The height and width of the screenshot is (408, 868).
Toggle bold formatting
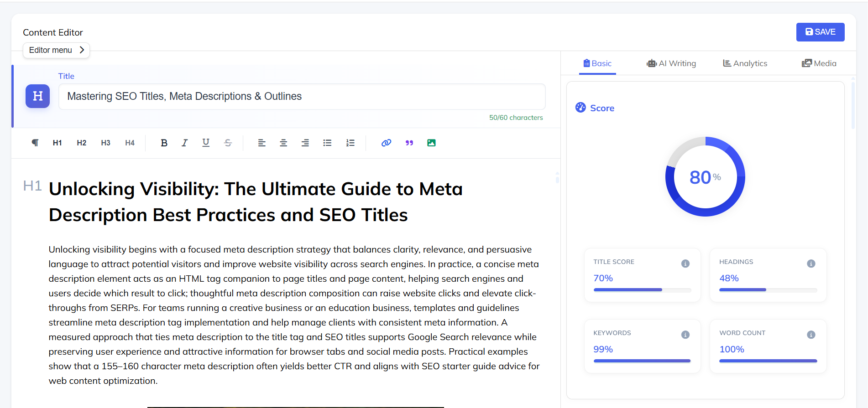point(164,143)
